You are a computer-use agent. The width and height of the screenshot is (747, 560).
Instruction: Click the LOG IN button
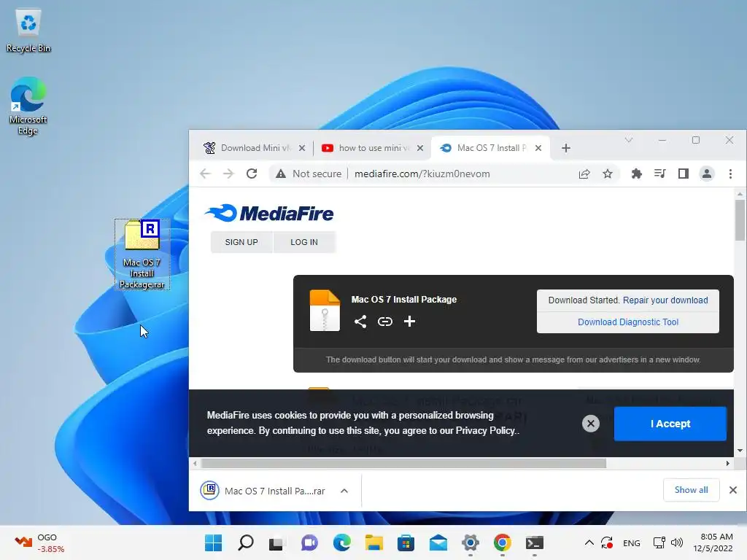pos(304,242)
